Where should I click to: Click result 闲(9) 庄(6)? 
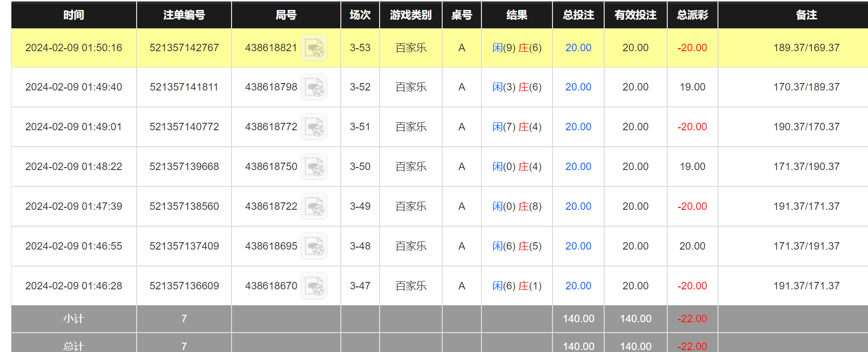(517, 48)
